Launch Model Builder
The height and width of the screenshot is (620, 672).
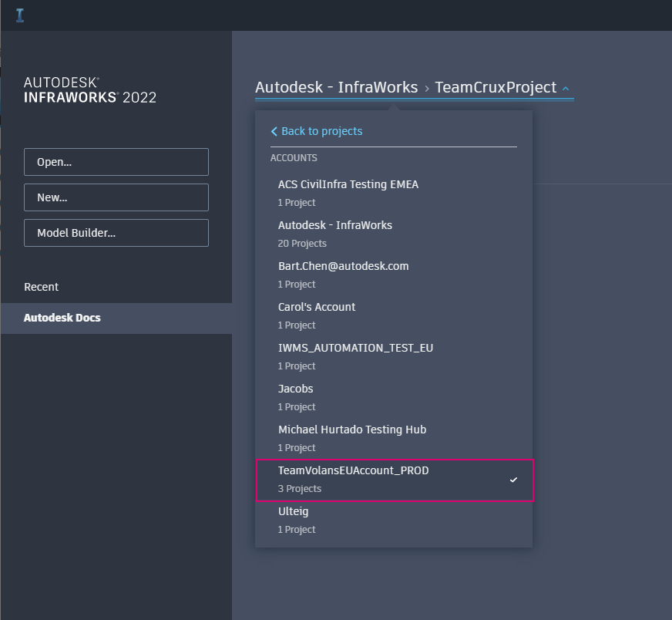pos(116,233)
